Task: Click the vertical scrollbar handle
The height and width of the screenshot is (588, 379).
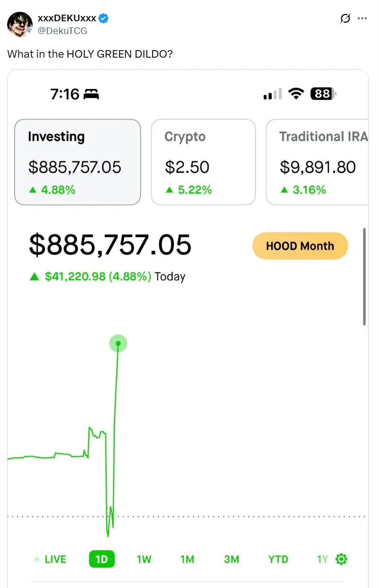Action: tap(364, 277)
